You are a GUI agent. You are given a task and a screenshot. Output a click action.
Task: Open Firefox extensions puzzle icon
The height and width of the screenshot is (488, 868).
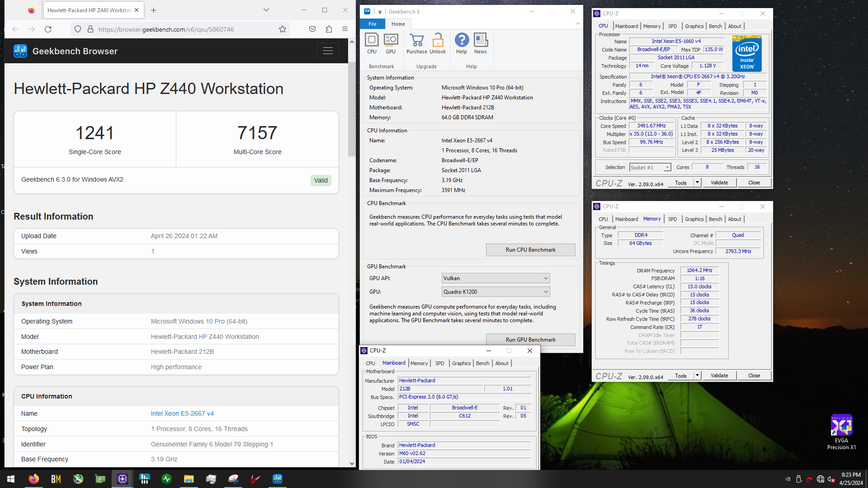click(329, 29)
